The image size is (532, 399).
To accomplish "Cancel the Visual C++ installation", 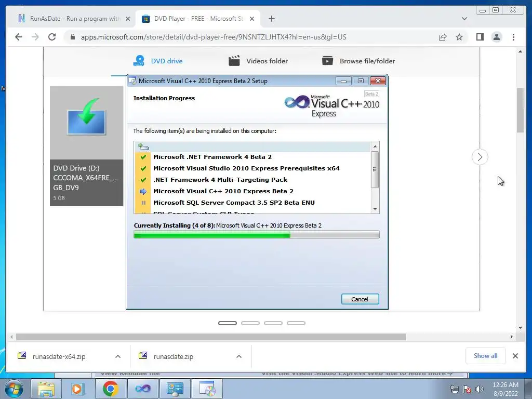I will pos(360,299).
